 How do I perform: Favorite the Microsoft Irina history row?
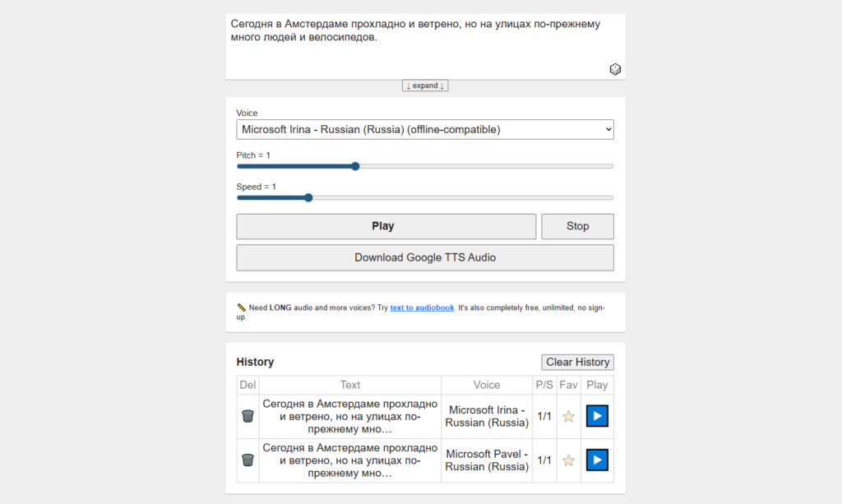point(568,416)
